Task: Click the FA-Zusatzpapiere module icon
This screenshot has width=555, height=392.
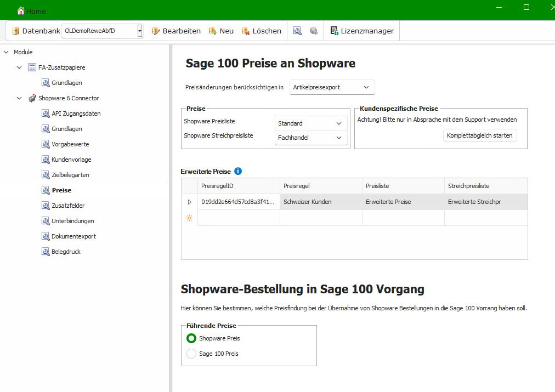Action: (x=32, y=67)
